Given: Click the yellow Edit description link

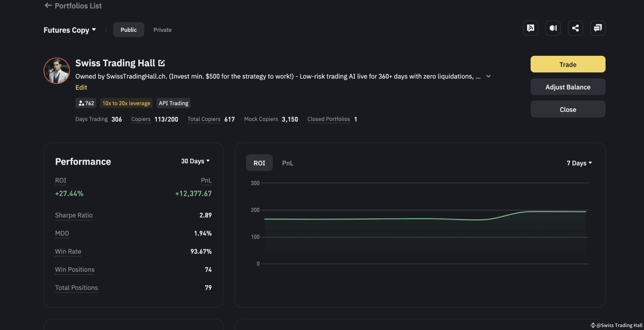Looking at the screenshot, I should pyautogui.click(x=81, y=87).
